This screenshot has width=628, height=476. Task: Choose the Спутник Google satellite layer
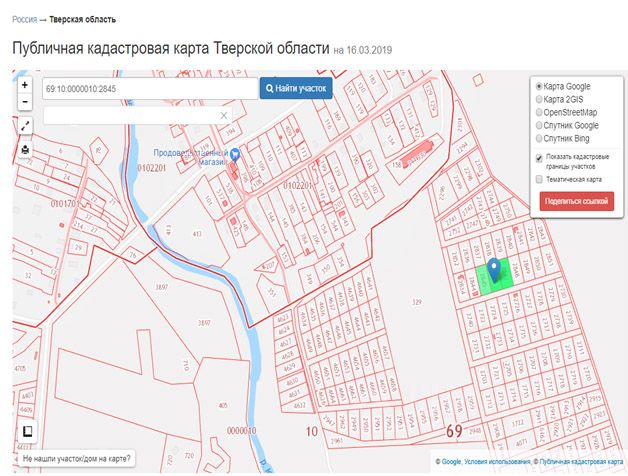tap(540, 126)
